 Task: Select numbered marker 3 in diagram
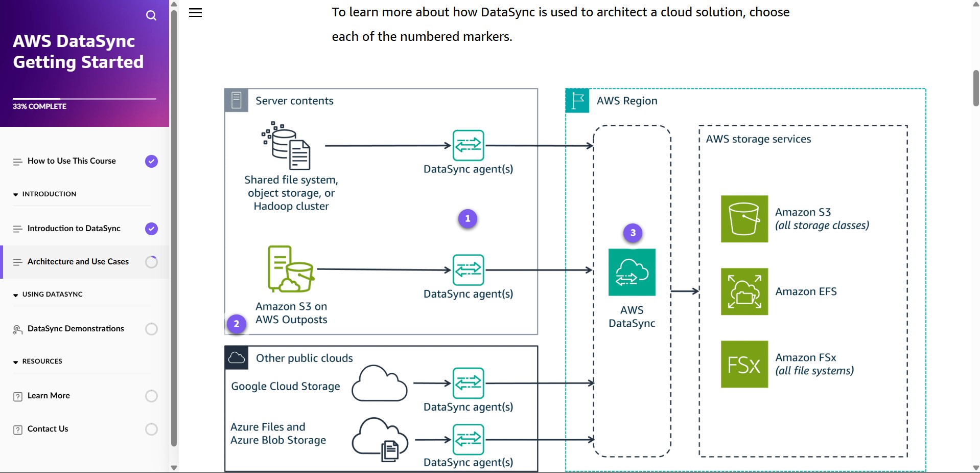point(633,233)
